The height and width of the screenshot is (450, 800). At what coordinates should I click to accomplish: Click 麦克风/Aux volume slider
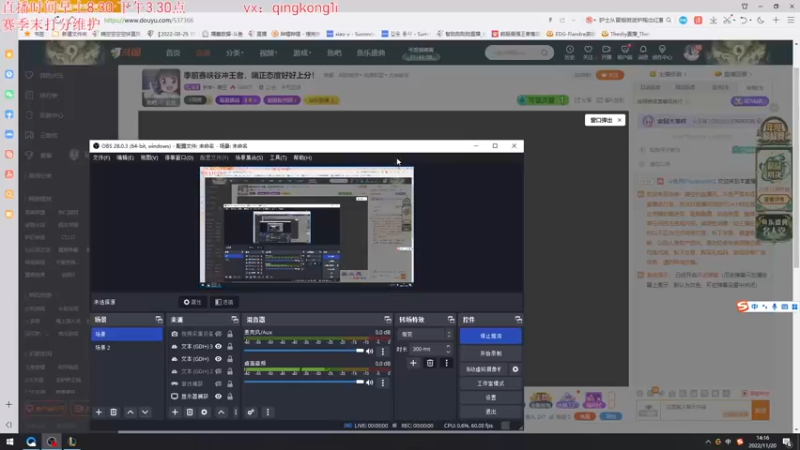click(304, 351)
